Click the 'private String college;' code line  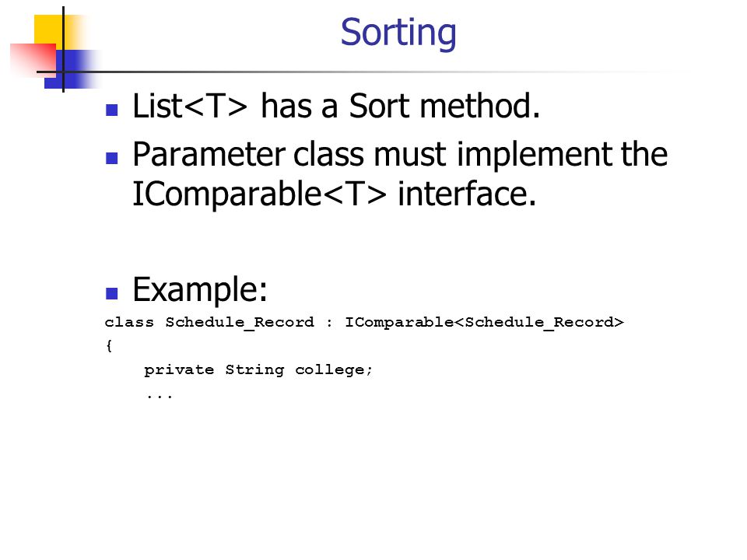pyautogui.click(x=258, y=370)
